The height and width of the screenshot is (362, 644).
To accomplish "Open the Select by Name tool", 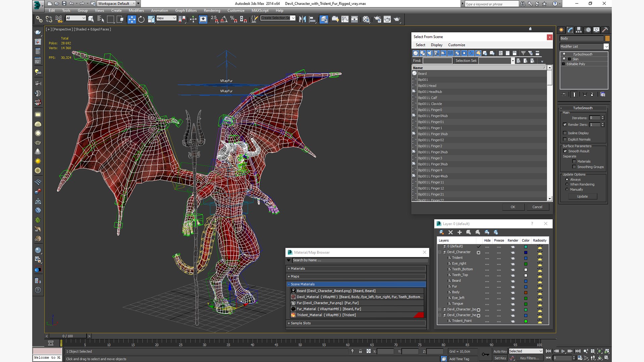I will 100,19.
